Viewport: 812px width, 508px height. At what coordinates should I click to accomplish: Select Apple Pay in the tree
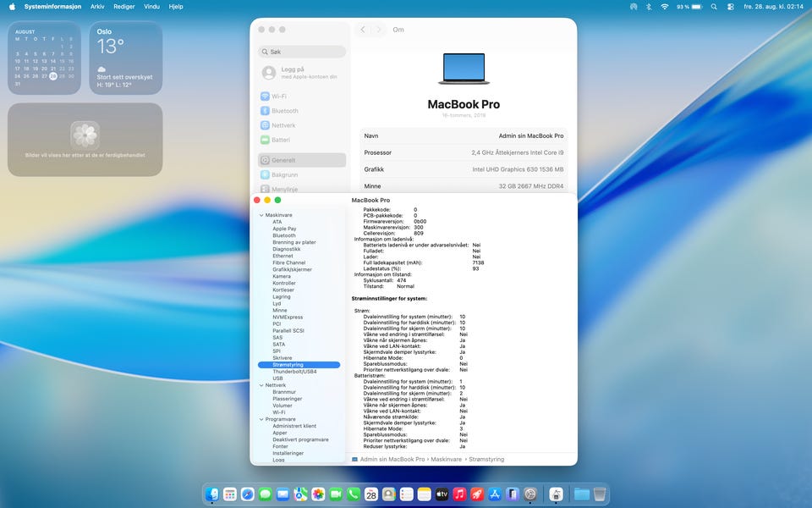coord(284,229)
